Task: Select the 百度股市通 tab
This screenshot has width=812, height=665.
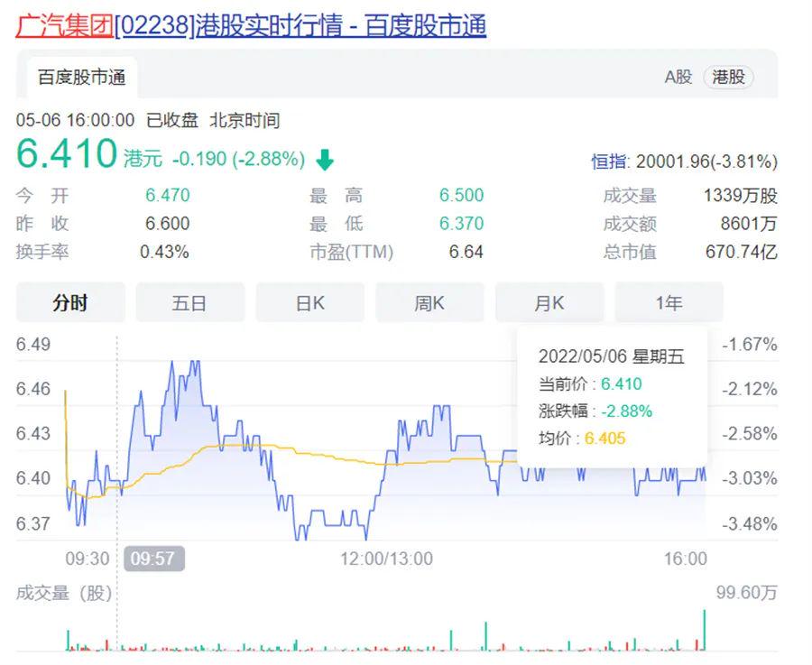Action: pyautogui.click(x=81, y=77)
